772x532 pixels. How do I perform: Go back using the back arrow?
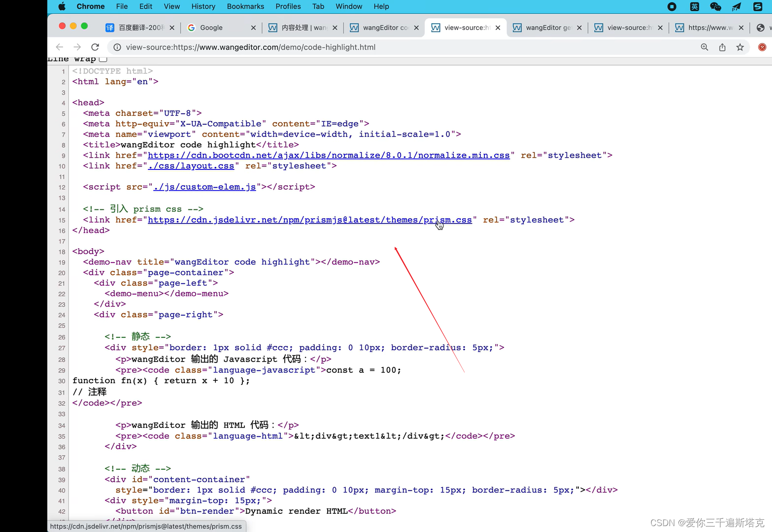click(x=60, y=47)
